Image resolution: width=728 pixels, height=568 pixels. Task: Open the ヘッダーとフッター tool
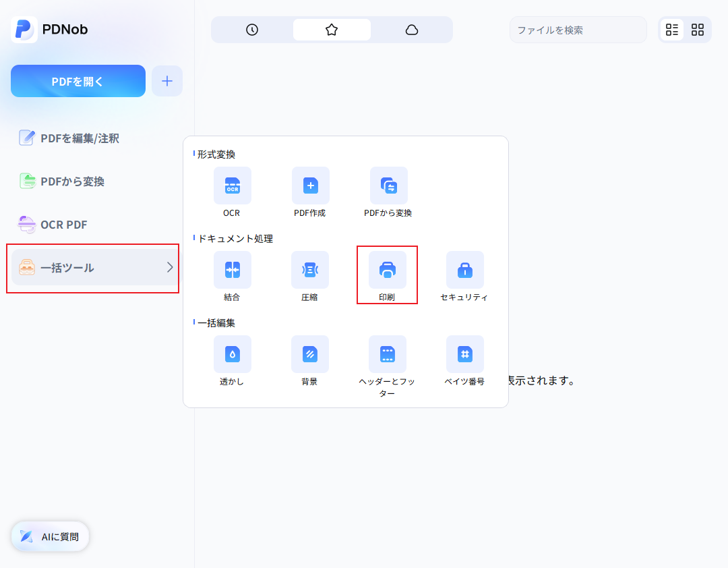coord(388,354)
